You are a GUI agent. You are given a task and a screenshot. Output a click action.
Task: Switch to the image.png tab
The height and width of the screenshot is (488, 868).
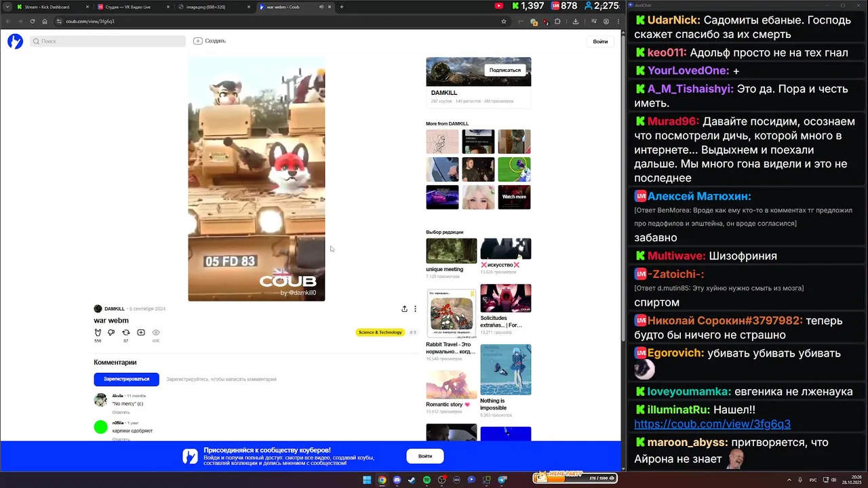[214, 7]
